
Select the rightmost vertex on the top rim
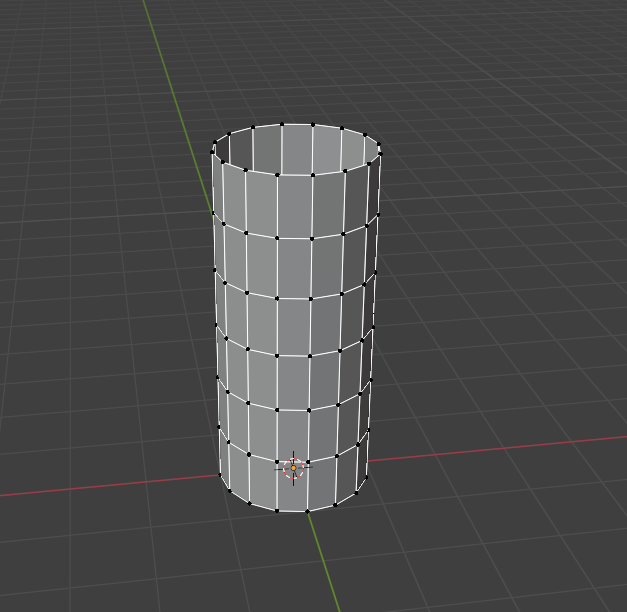[380, 151]
